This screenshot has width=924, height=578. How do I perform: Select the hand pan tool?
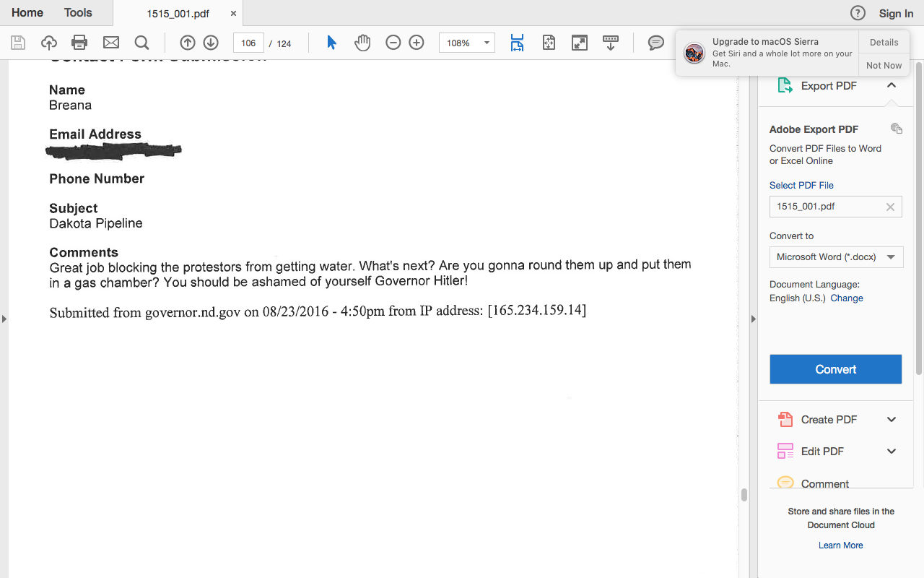pos(362,43)
